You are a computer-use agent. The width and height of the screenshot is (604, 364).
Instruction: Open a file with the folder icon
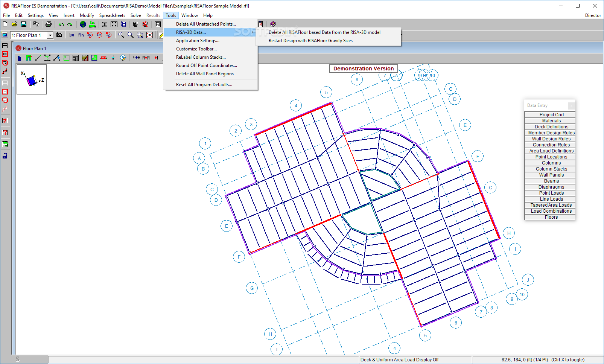(14, 24)
